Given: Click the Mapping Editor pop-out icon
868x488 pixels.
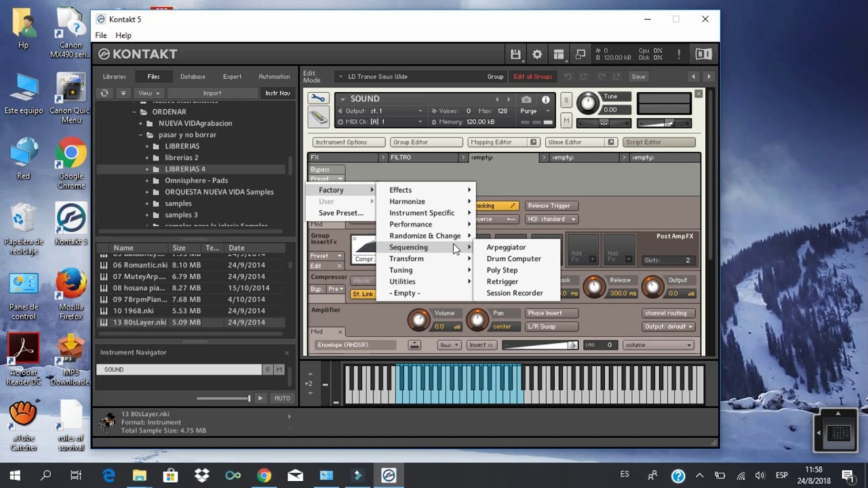Looking at the screenshot, I should click(x=534, y=142).
